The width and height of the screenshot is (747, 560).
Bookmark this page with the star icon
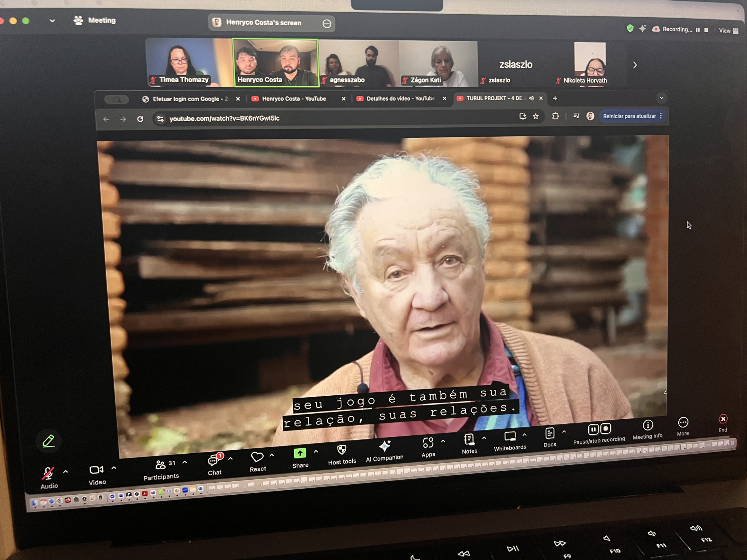[536, 116]
